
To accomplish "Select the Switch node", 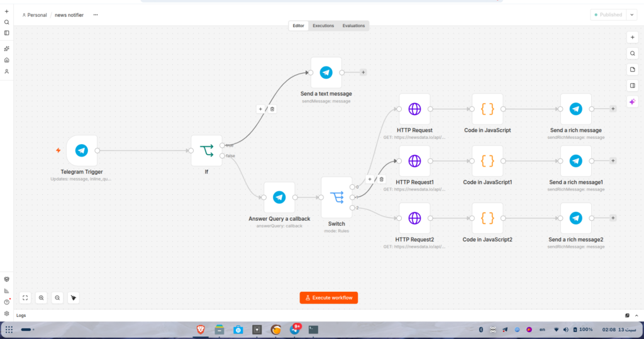I will pos(336,197).
